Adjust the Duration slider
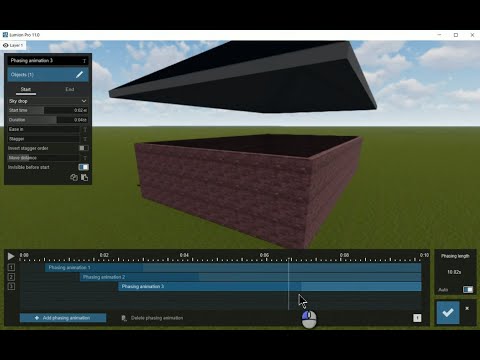The image size is (480, 360). 48,120
